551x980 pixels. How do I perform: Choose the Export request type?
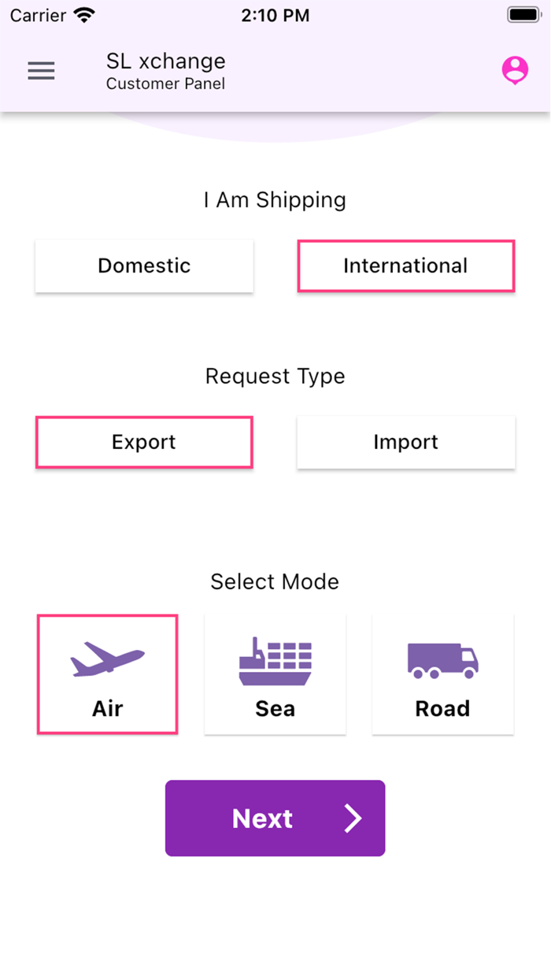(144, 442)
